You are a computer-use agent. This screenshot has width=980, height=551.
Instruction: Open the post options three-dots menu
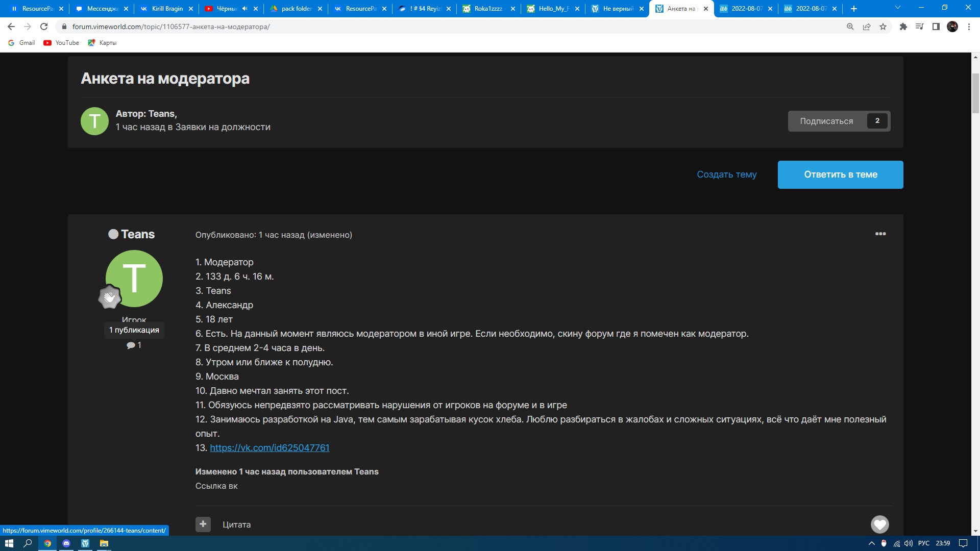(880, 234)
